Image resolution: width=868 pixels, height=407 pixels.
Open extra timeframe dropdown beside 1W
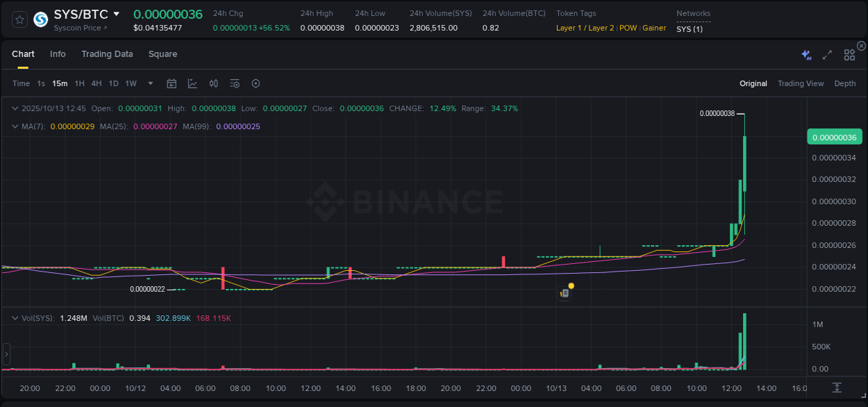pos(149,83)
